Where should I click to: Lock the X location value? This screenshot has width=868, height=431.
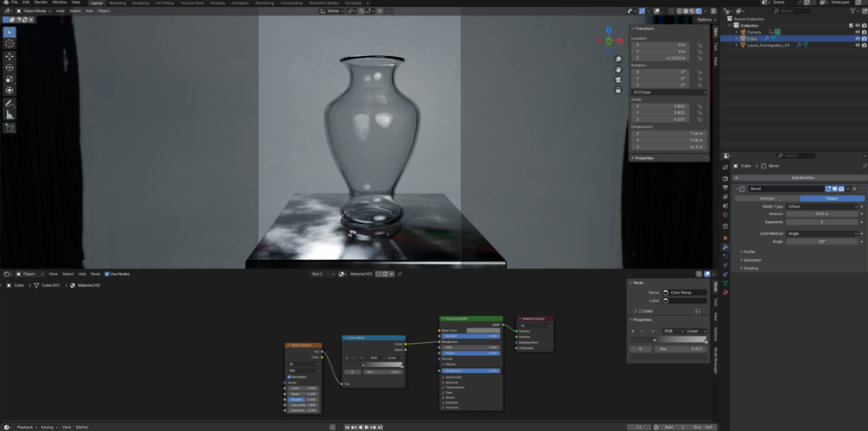(x=700, y=45)
